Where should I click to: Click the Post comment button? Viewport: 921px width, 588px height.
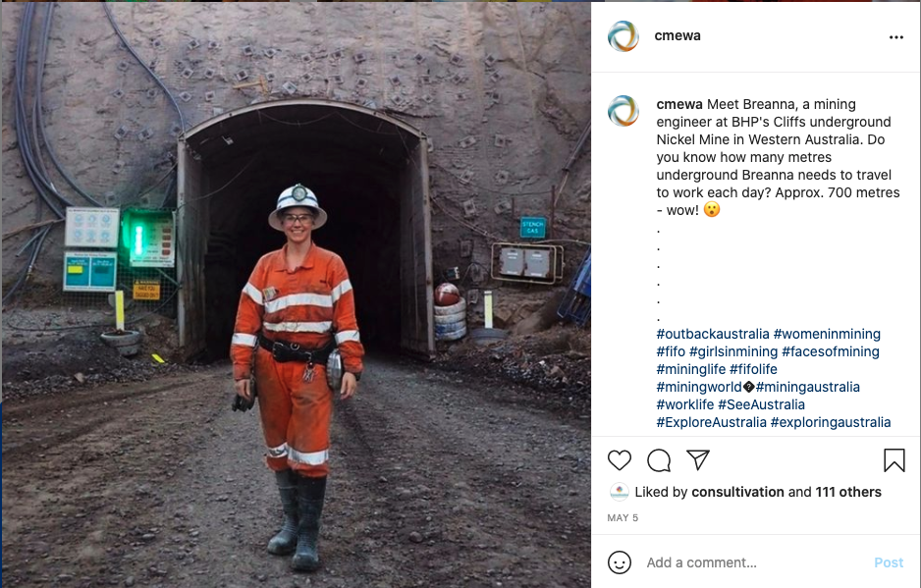coord(889,562)
